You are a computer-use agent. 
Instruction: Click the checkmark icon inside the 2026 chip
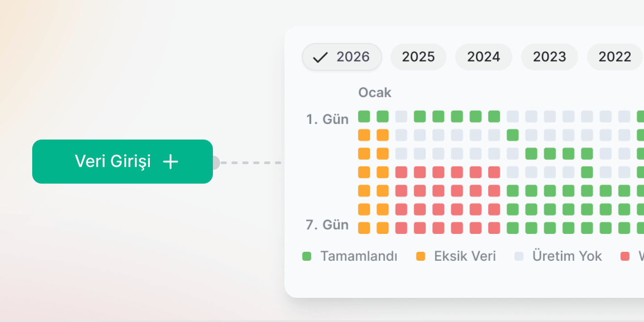click(319, 57)
